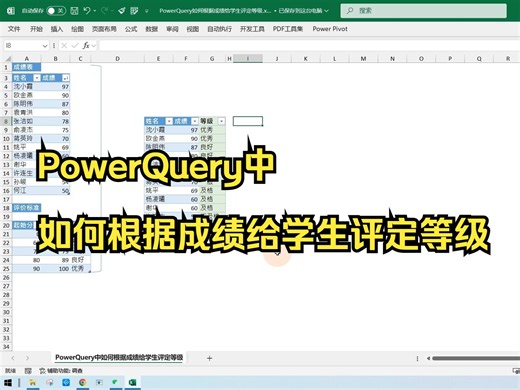This screenshot has width=520, height=390.
Task: Click the selected empty cell I8
Action: (x=248, y=121)
